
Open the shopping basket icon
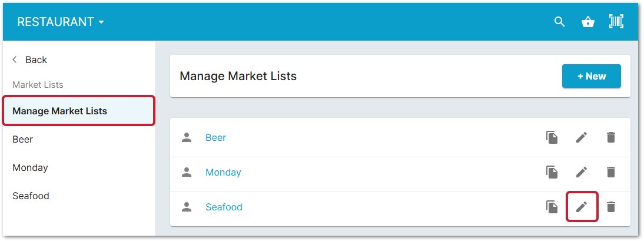tap(587, 22)
